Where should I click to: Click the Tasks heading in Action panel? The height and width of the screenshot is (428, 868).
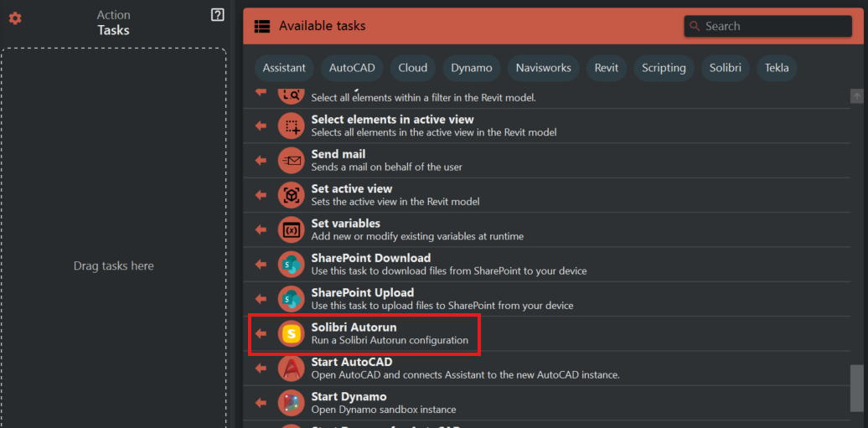pyautogui.click(x=113, y=30)
